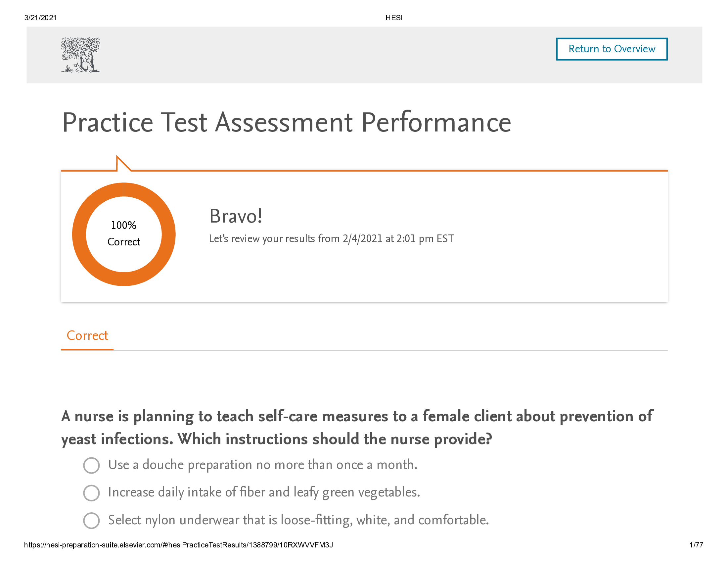Click the results date and time text
Image resolution: width=728 pixels, height=563 pixels.
point(331,238)
